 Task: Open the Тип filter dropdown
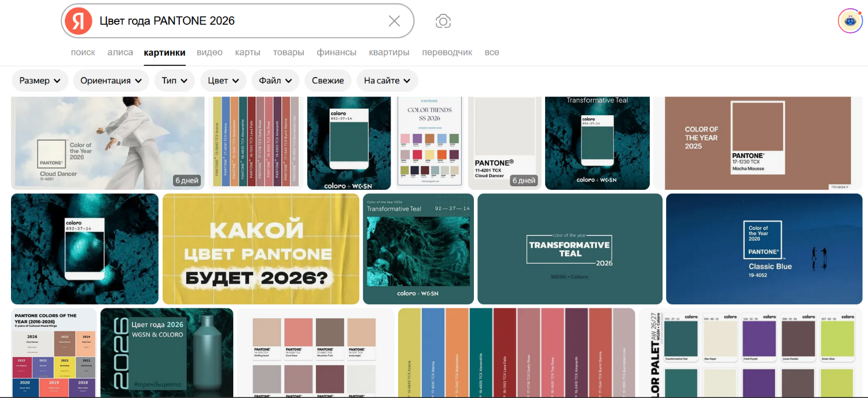click(x=174, y=80)
